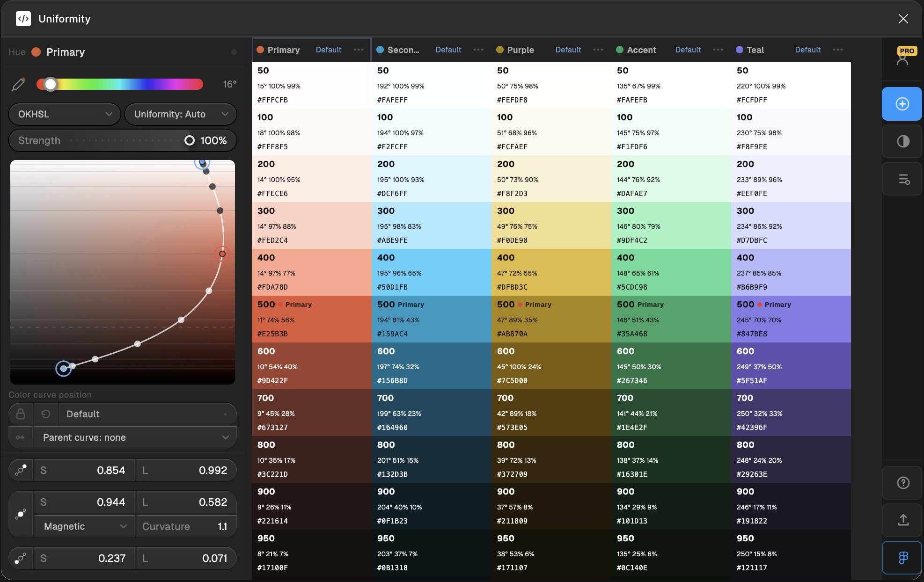Screen dimensions: 924x582
Task: Click the help question mark icon
Action: [x=902, y=483]
